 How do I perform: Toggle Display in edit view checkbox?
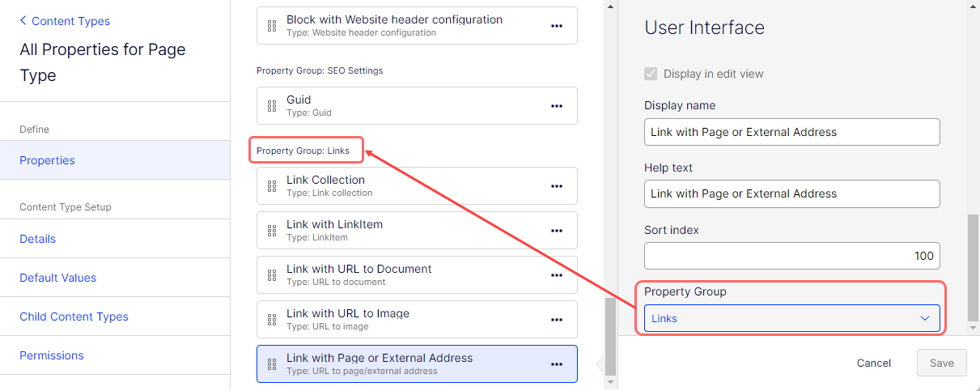point(651,74)
